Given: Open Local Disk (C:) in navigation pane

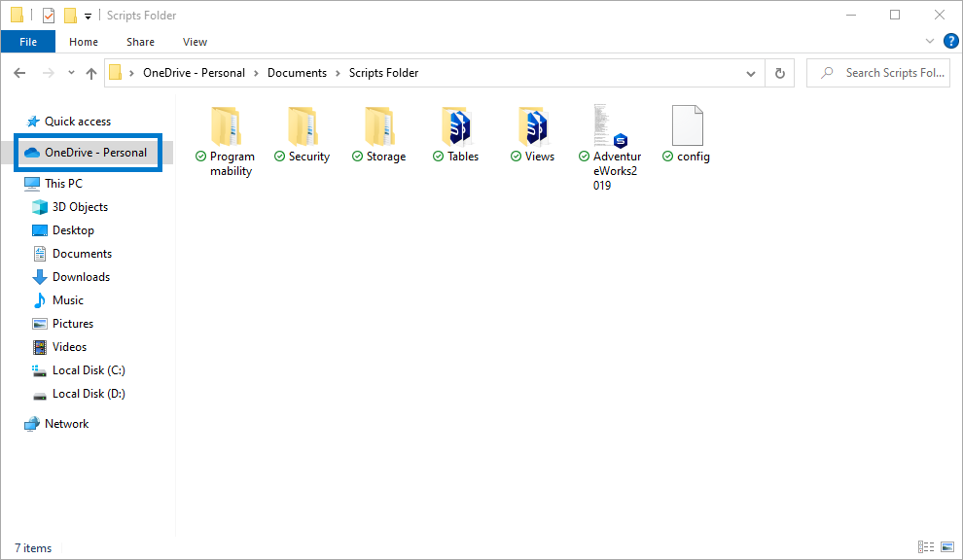Looking at the screenshot, I should 89,370.
